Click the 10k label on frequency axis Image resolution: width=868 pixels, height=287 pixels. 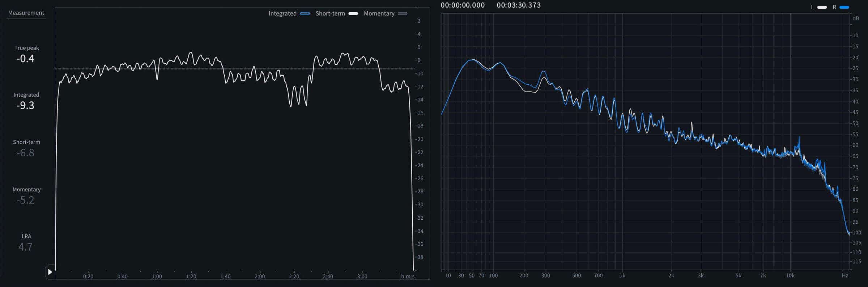point(790,275)
